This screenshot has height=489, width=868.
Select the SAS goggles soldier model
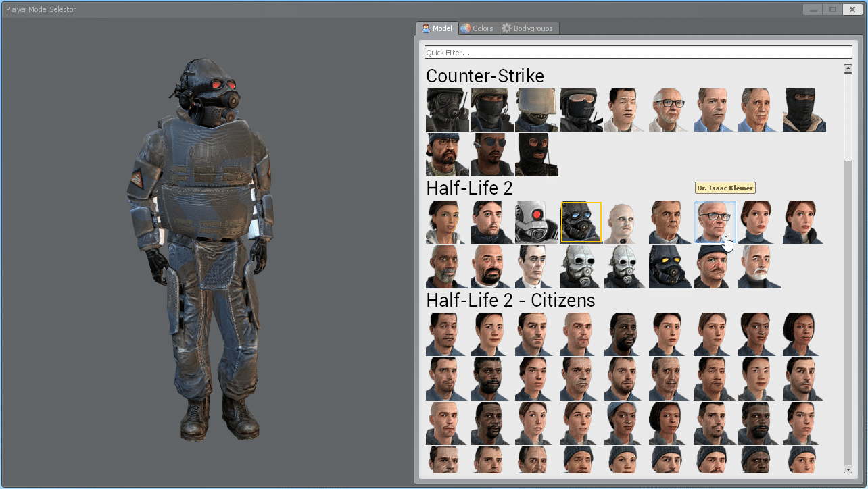581,110
